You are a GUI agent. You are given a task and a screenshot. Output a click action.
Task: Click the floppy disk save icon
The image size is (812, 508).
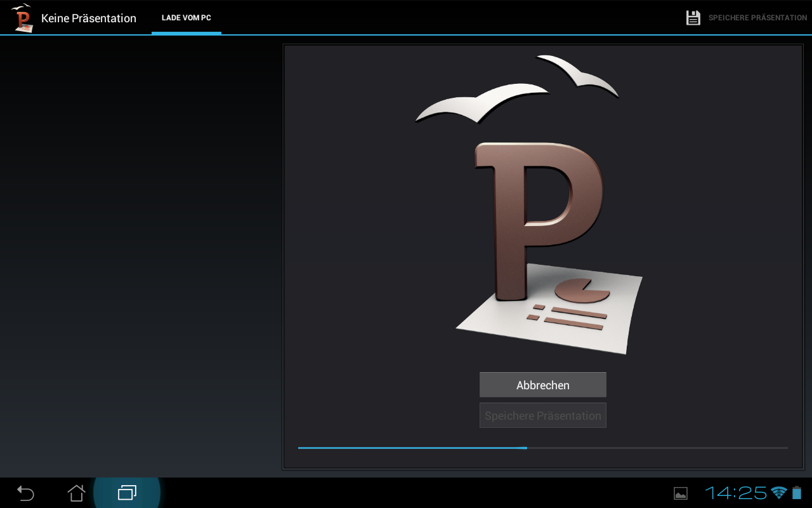pos(693,18)
